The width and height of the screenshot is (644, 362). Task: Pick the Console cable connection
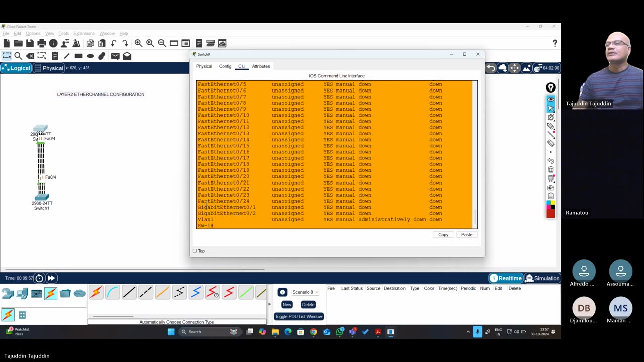[x=112, y=292]
